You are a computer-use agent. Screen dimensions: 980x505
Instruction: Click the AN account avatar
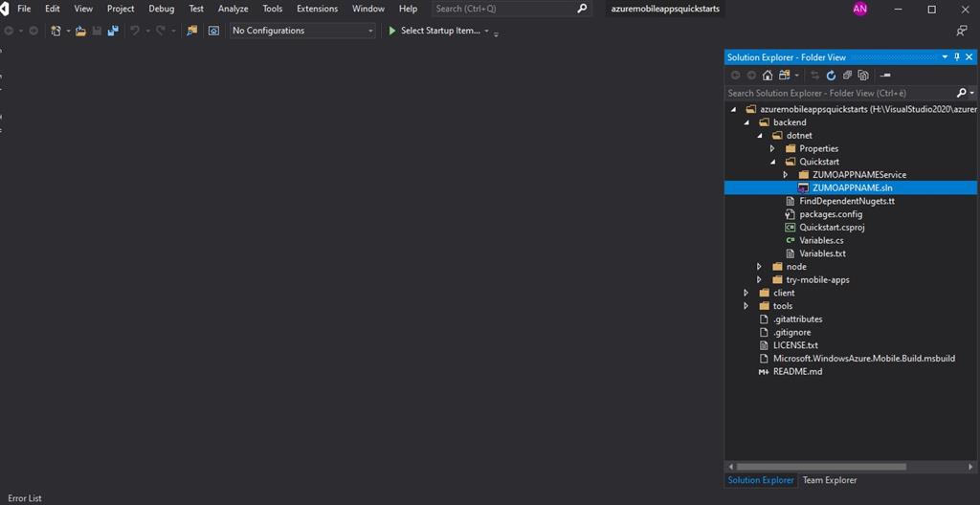tap(860, 9)
